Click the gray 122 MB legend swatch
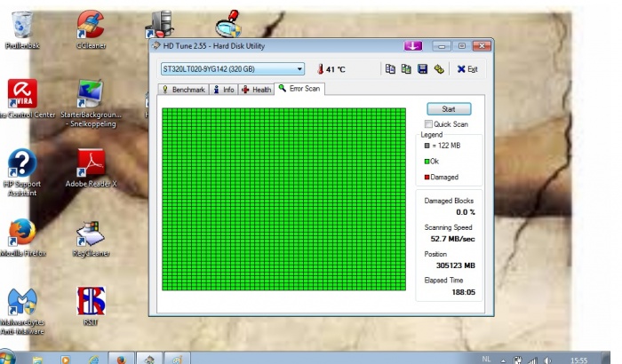This screenshot has height=364, width=622. tap(427, 146)
